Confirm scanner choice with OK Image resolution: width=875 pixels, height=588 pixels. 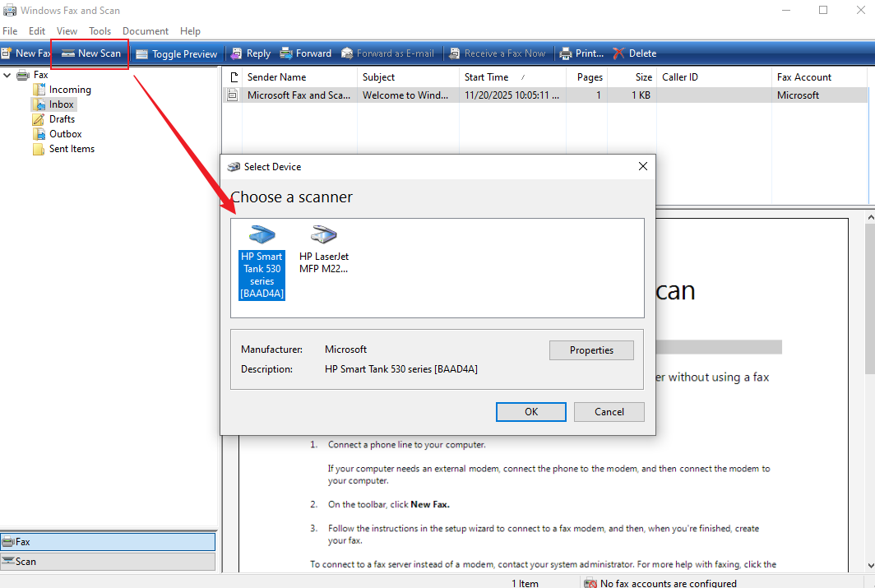pos(530,411)
